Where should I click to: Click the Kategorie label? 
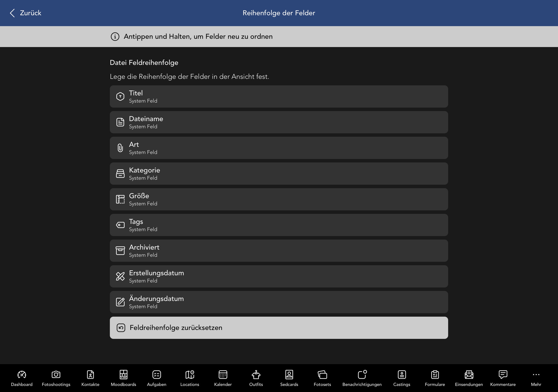[144, 170]
